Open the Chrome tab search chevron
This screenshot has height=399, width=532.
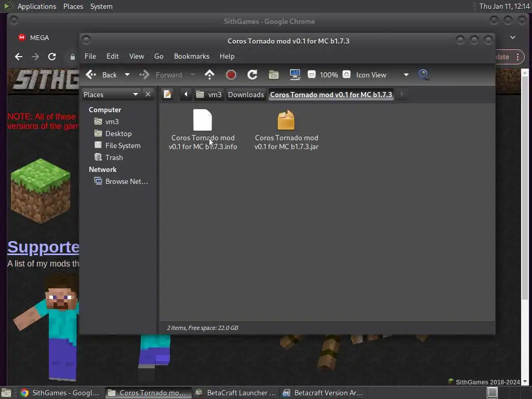coord(513,37)
